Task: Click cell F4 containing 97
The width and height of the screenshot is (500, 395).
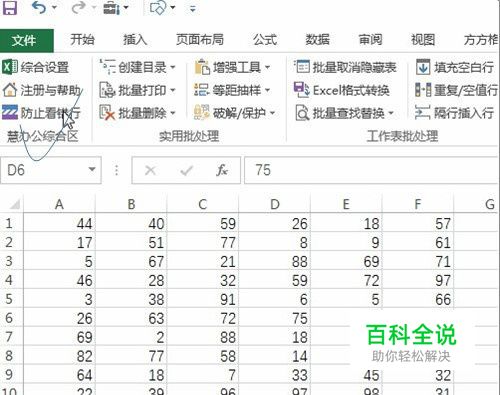Action: [x=418, y=280]
